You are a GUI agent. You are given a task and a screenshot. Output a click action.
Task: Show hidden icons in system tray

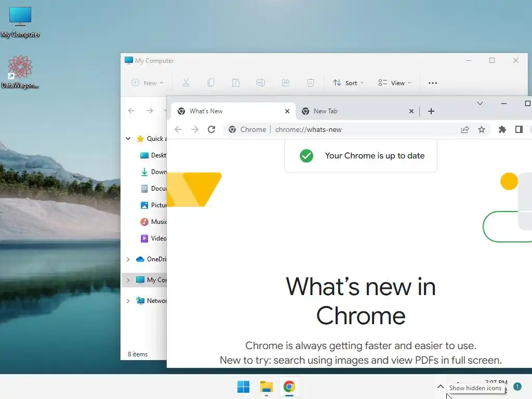tap(440, 387)
